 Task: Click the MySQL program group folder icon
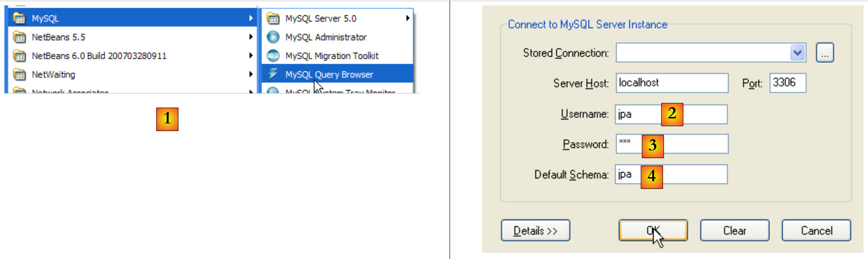19,19
